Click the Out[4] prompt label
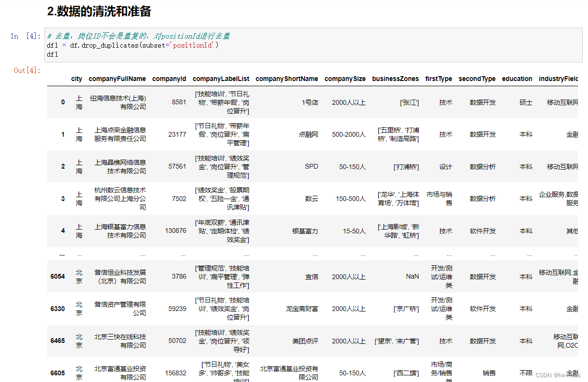Screen dimensions: 588x382 28,70
